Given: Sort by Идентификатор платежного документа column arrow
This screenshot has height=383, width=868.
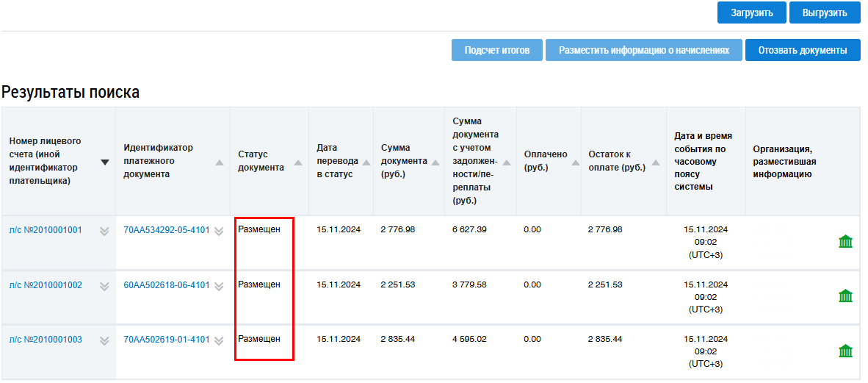Looking at the screenshot, I should click(220, 162).
